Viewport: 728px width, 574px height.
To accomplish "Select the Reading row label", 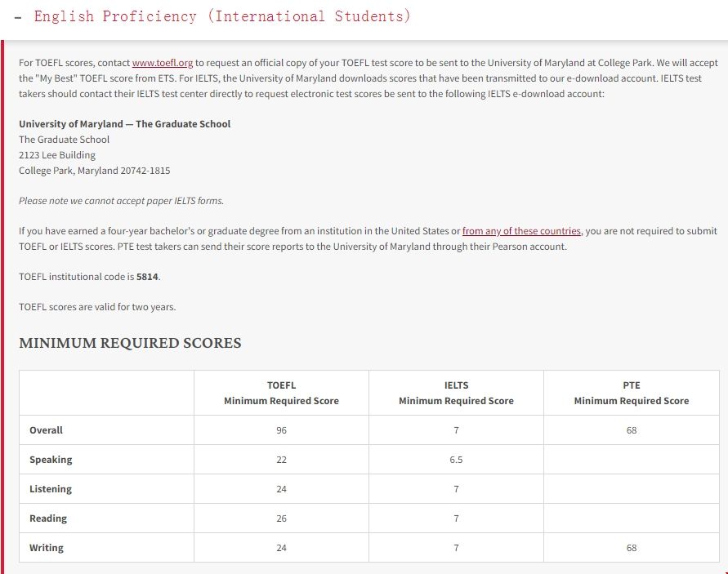I will coord(48,518).
